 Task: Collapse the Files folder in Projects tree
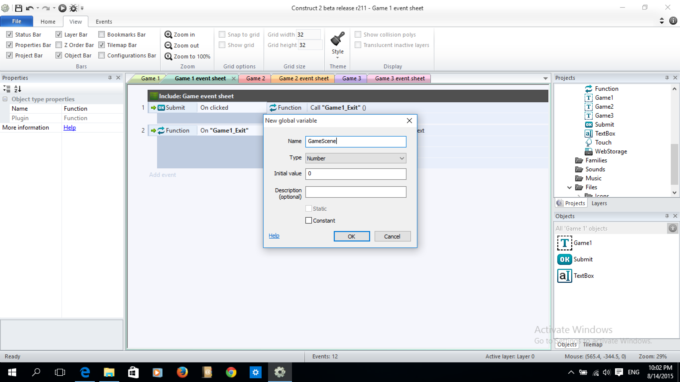[569, 187]
